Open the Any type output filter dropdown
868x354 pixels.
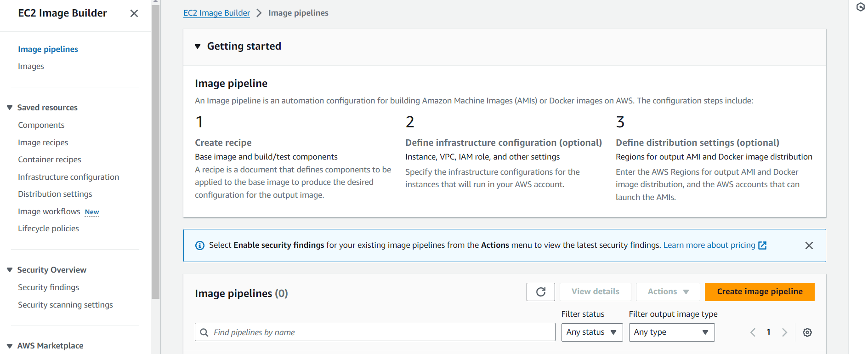coord(671,332)
